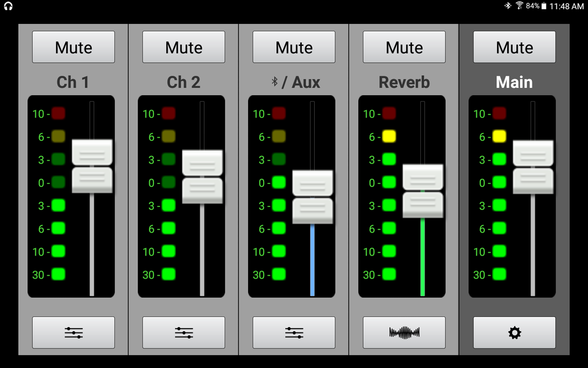Select the Ch 1 label

[x=73, y=82]
